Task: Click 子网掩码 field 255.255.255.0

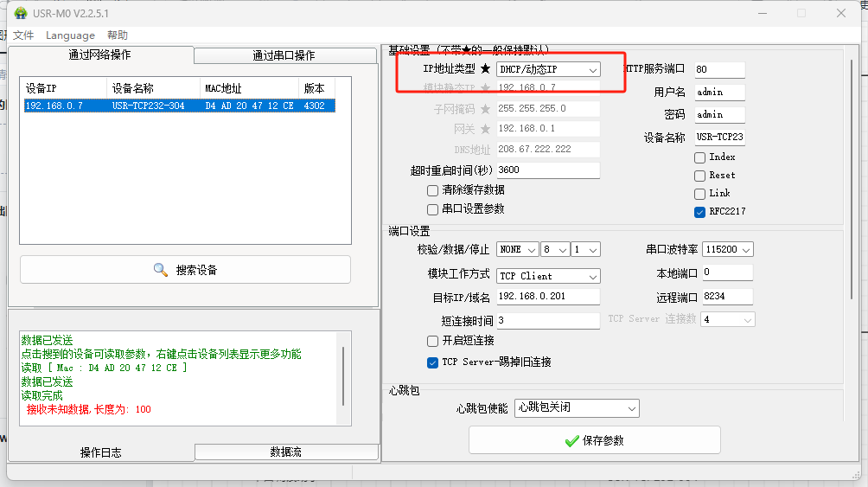Action: pos(548,109)
